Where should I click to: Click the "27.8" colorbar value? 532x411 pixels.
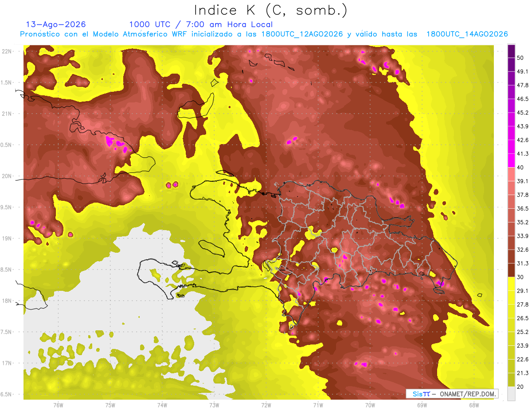click(x=523, y=305)
